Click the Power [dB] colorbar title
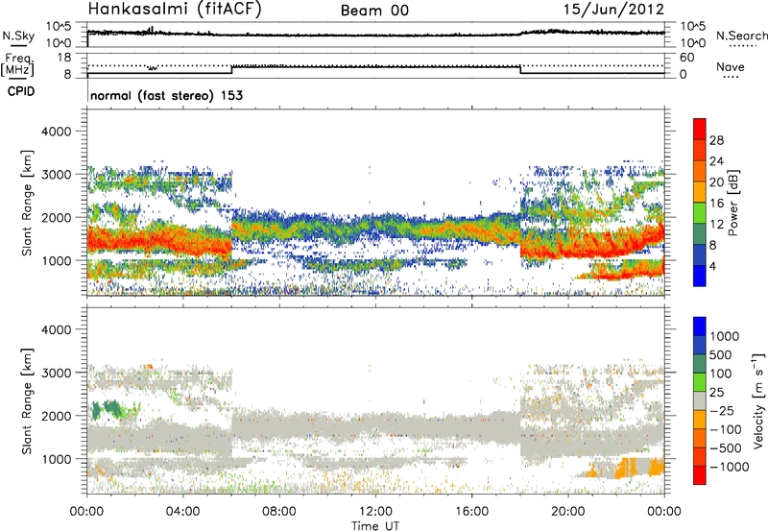 732,203
